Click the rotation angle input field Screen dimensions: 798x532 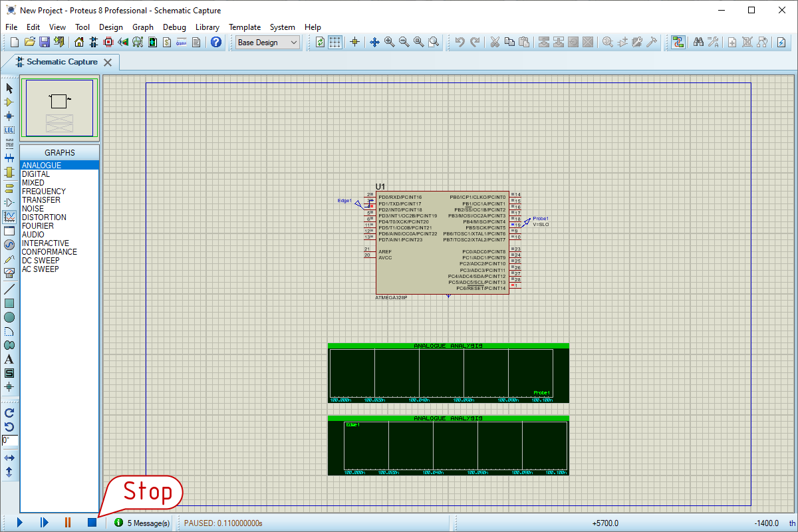10,440
